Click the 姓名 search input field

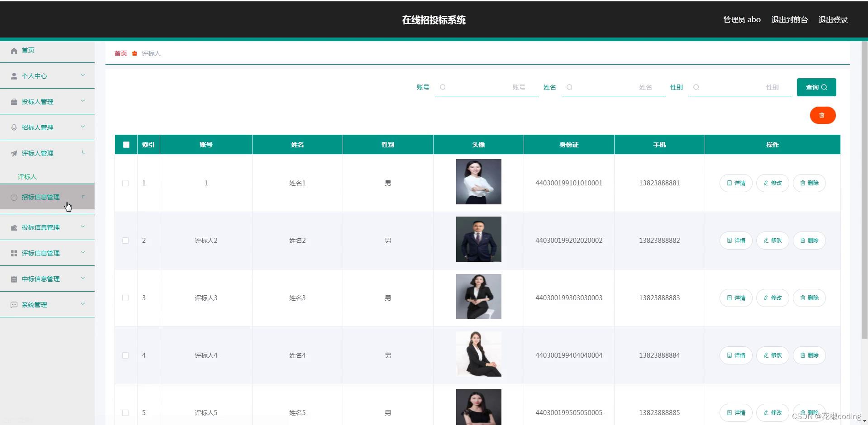click(x=613, y=87)
